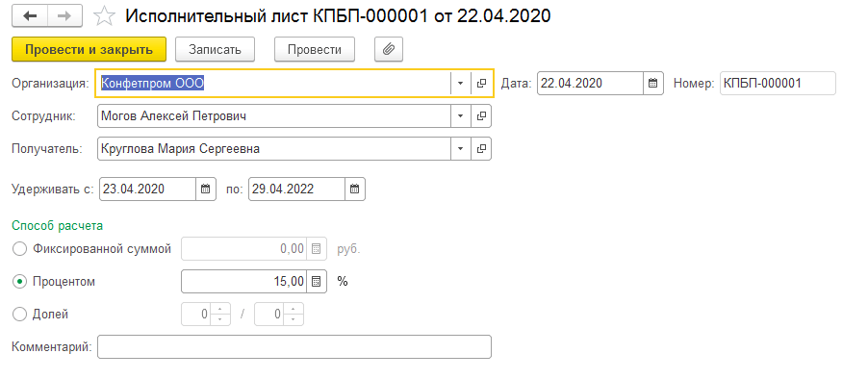Open the Организация record in new form

click(x=481, y=84)
